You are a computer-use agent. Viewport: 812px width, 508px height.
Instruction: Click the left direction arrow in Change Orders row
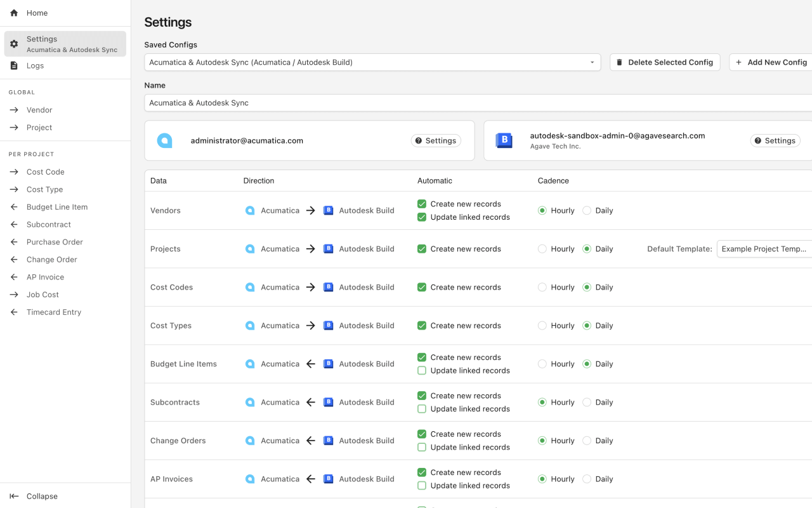click(x=311, y=441)
